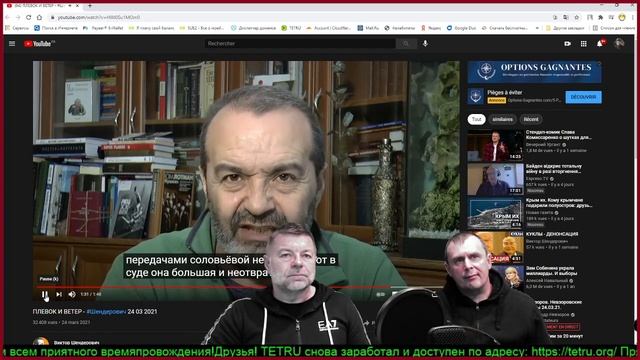The width and height of the screenshot is (640, 360).
Task: Open the YouTube apps grid
Action: click(x=584, y=44)
